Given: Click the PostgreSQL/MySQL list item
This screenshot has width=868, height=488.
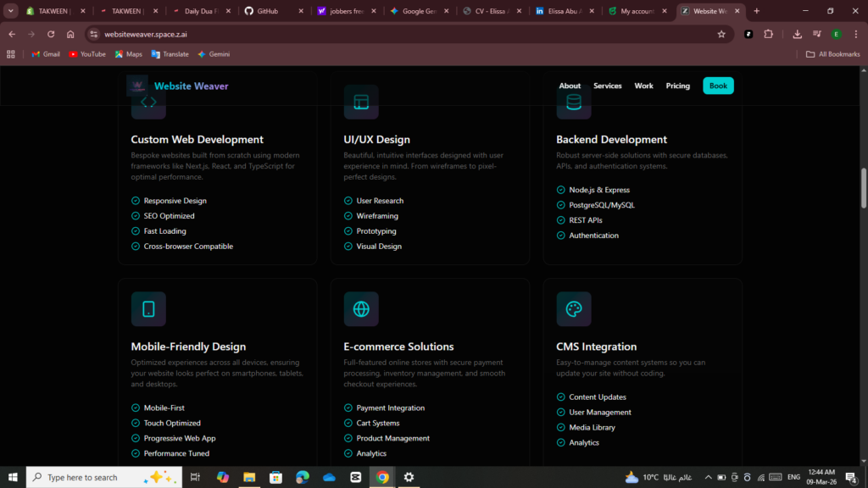Looking at the screenshot, I should (x=602, y=205).
